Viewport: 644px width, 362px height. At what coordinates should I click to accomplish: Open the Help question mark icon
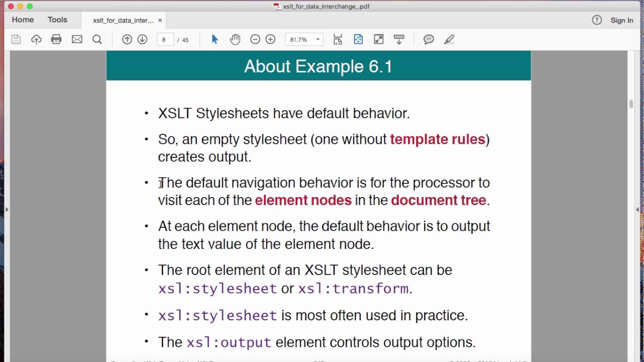(597, 20)
